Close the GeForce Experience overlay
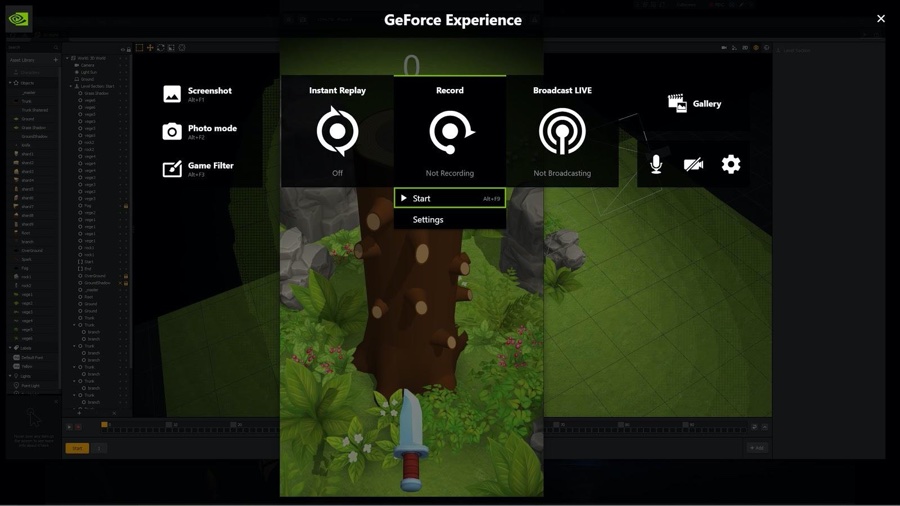This screenshot has height=506, width=900. (x=880, y=19)
